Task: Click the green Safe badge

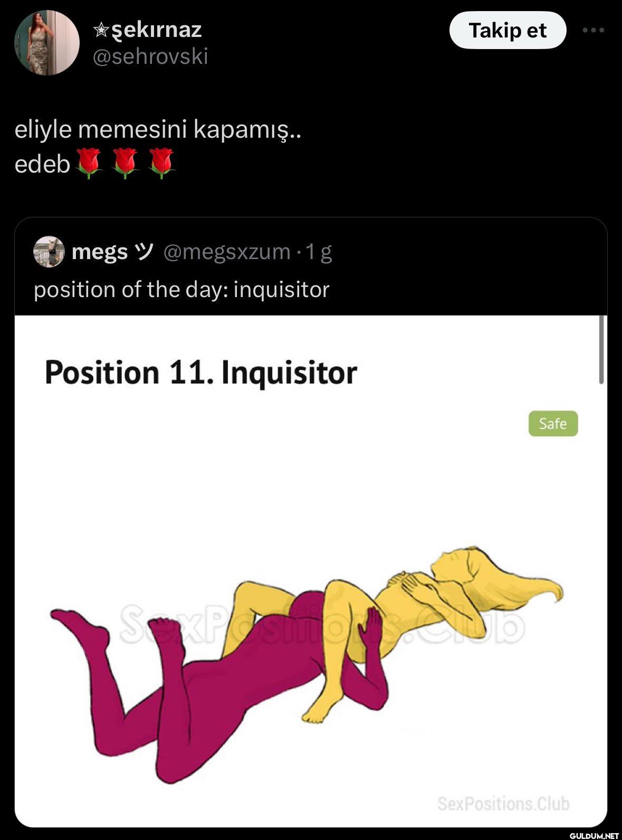Action: click(553, 424)
